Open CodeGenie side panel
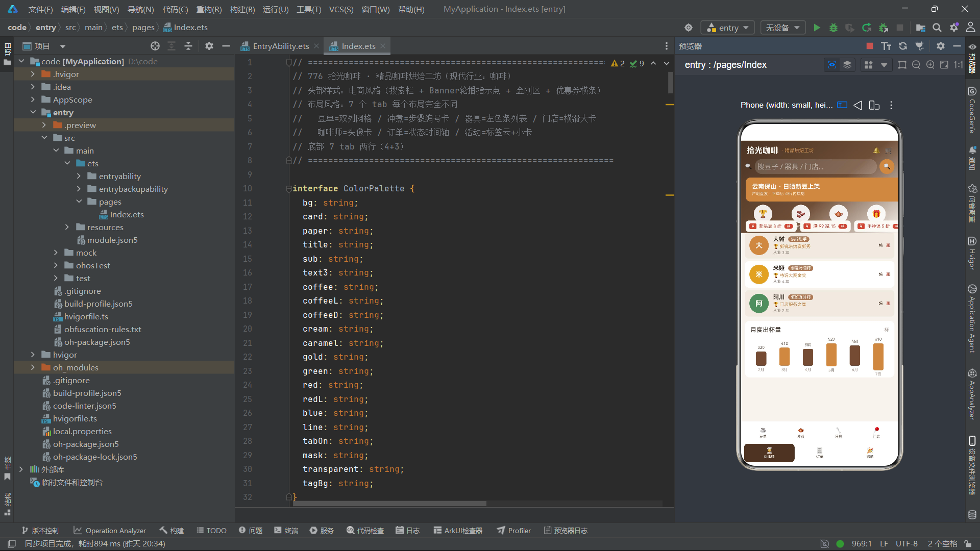This screenshot has width=980, height=551. (972, 110)
